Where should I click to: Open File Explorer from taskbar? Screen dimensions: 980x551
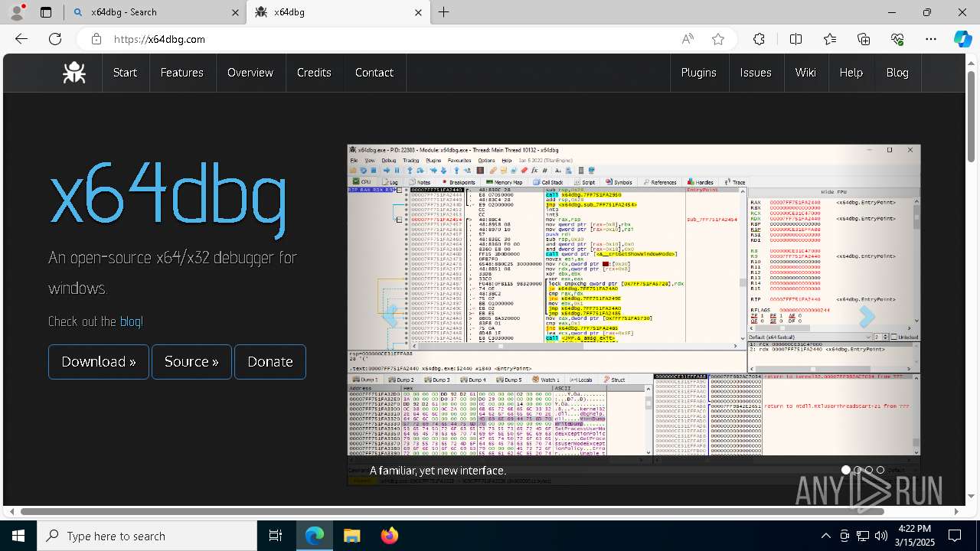tap(351, 536)
